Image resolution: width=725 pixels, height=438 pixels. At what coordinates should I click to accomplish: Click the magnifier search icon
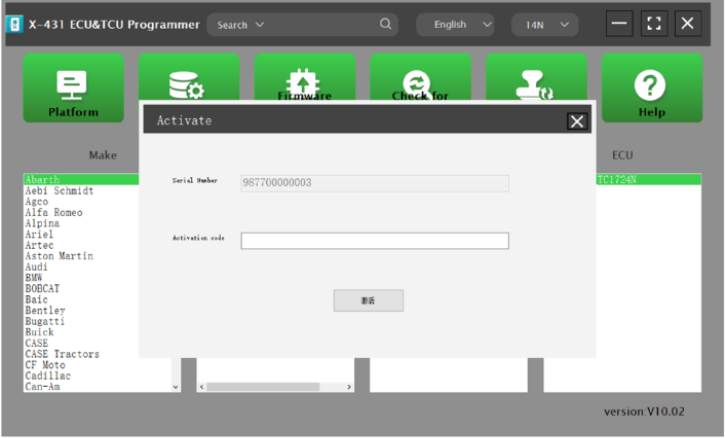pyautogui.click(x=386, y=24)
